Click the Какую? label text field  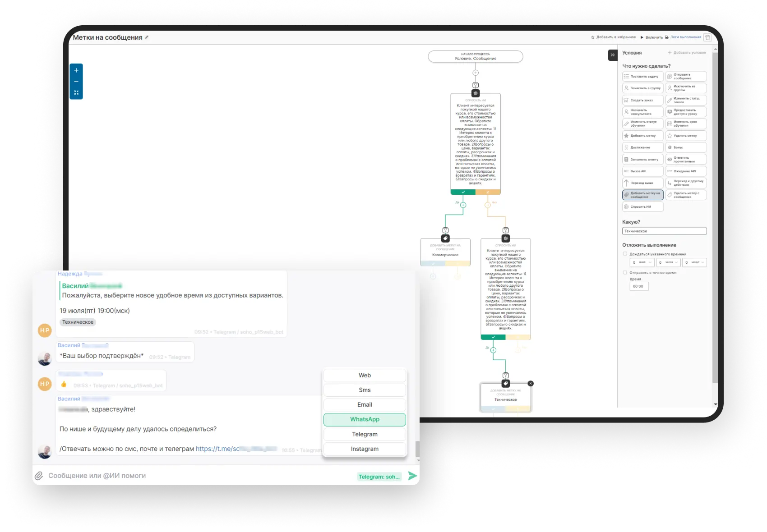(x=664, y=231)
